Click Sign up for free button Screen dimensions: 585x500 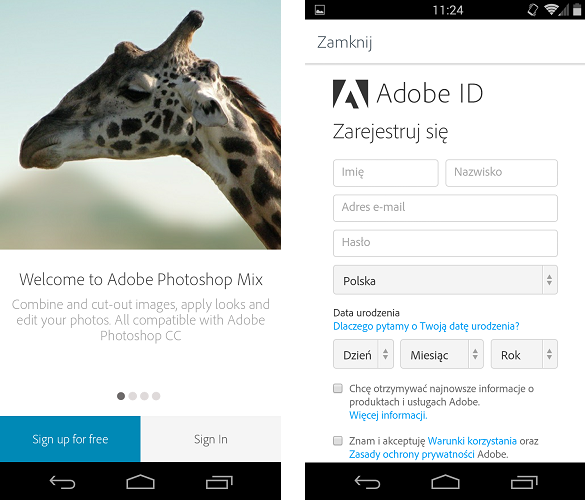point(70,439)
